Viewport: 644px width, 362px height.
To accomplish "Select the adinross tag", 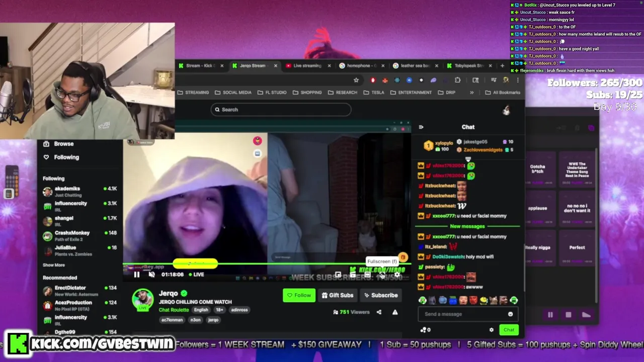I will pyautogui.click(x=239, y=310).
